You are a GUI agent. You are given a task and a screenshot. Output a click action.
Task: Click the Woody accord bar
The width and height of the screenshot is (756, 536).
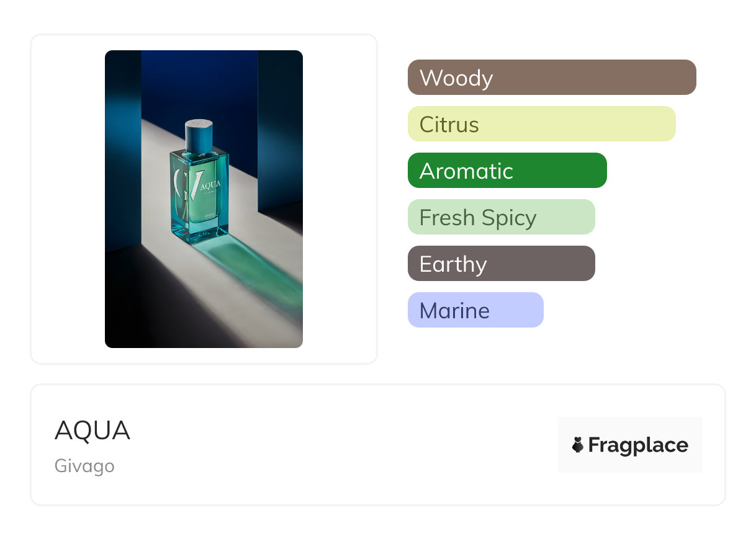pyautogui.click(x=551, y=78)
